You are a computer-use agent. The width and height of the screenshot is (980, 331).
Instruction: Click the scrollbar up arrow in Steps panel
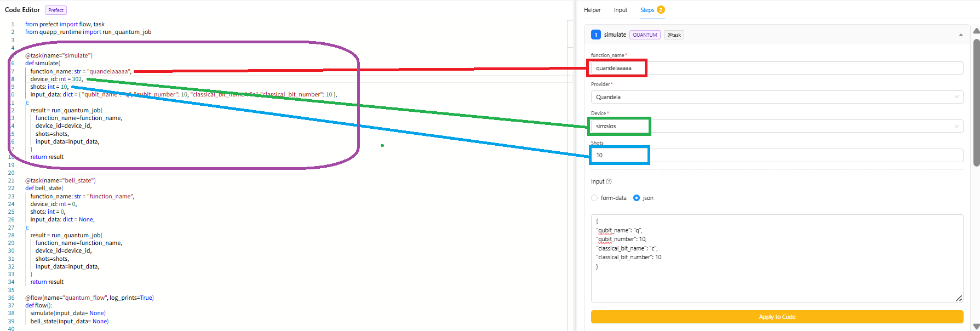pyautogui.click(x=976, y=31)
